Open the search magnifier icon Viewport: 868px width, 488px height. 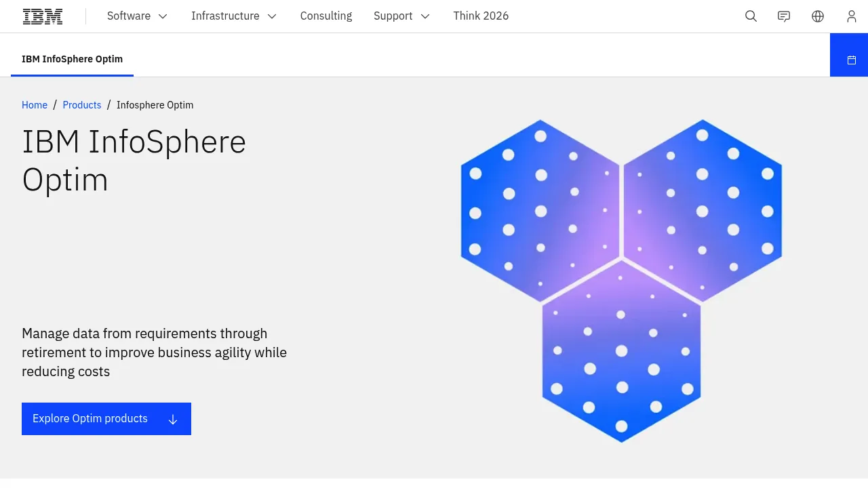tap(751, 16)
